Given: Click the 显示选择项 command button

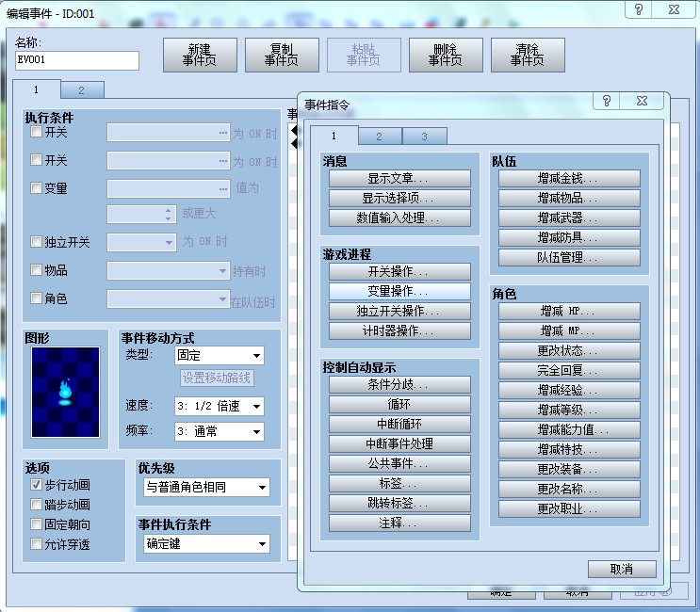Looking at the screenshot, I should (x=399, y=198).
